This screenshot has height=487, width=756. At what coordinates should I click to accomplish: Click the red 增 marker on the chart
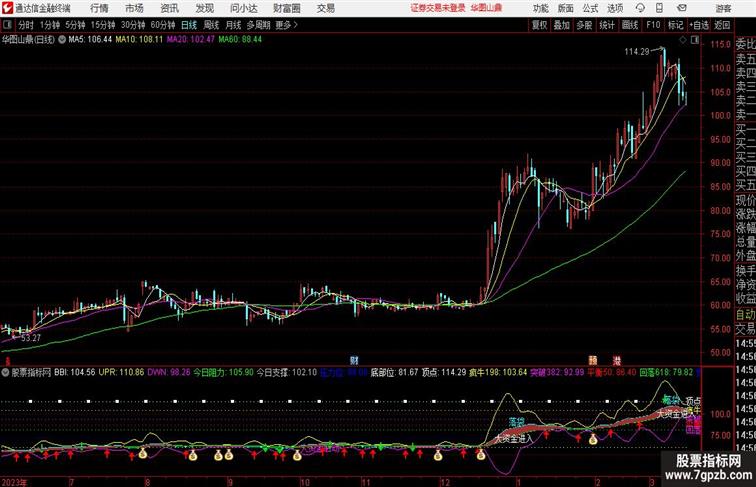[617, 360]
